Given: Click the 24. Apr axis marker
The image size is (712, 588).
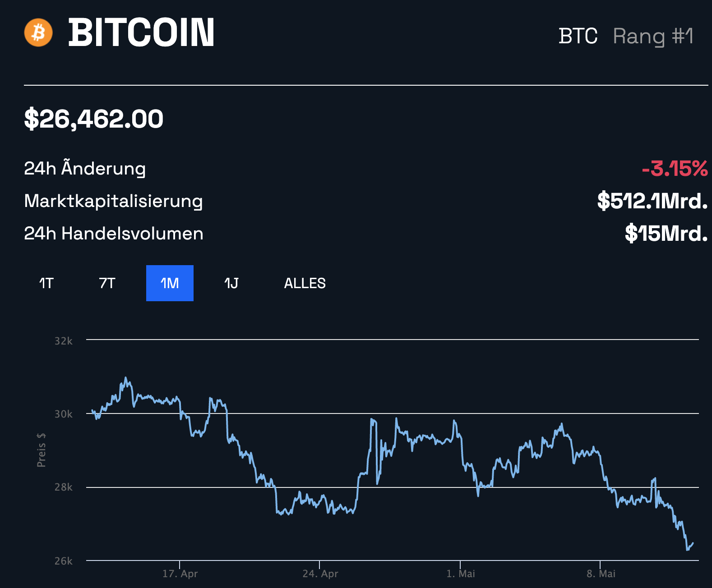Looking at the screenshot, I should (320, 574).
